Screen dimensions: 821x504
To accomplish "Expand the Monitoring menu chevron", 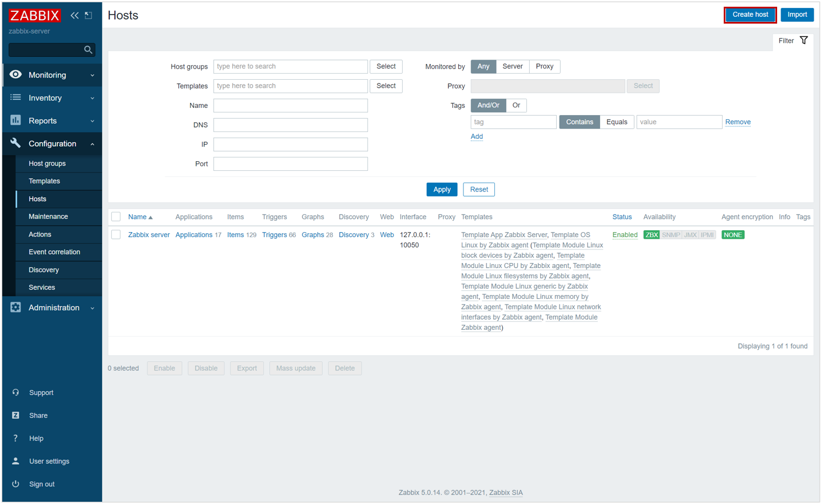I will point(92,75).
